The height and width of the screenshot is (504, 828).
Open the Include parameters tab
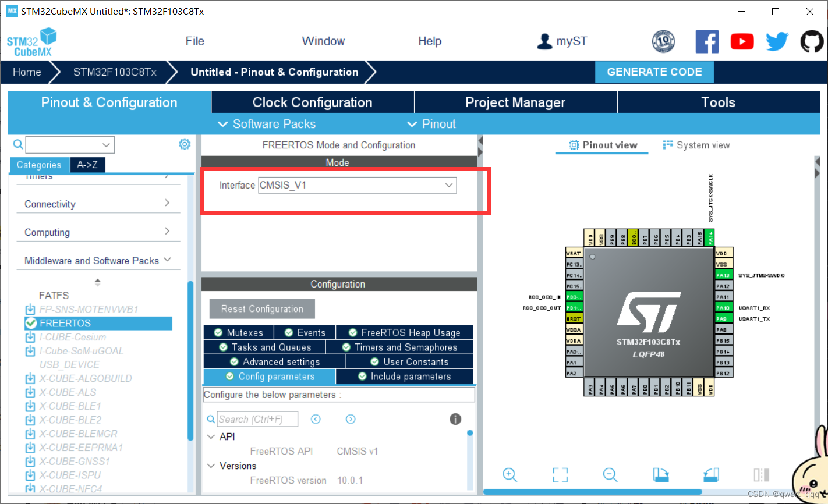click(x=405, y=377)
